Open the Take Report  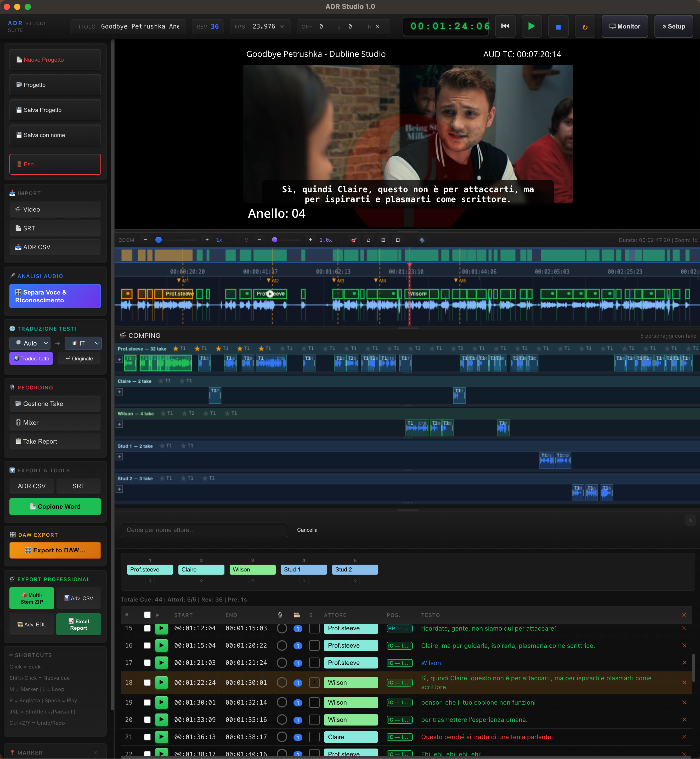point(55,441)
